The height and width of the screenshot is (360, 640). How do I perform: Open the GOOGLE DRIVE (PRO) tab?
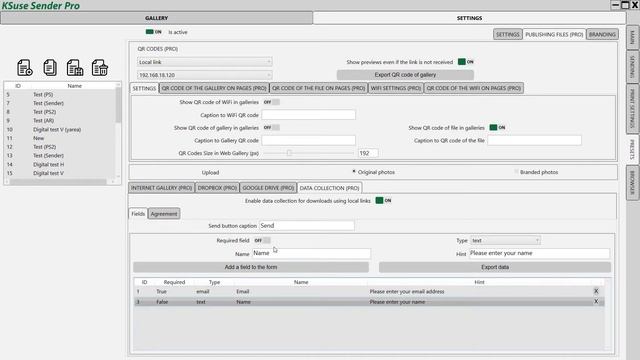coord(268,188)
